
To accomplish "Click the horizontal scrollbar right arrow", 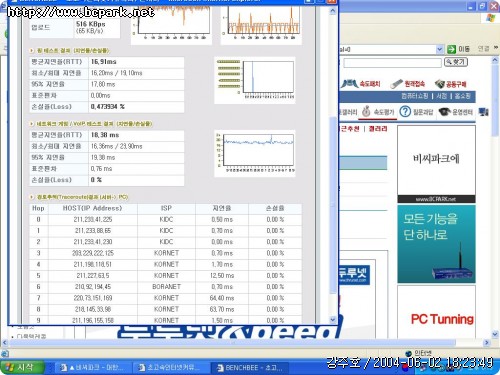I will [487, 342].
